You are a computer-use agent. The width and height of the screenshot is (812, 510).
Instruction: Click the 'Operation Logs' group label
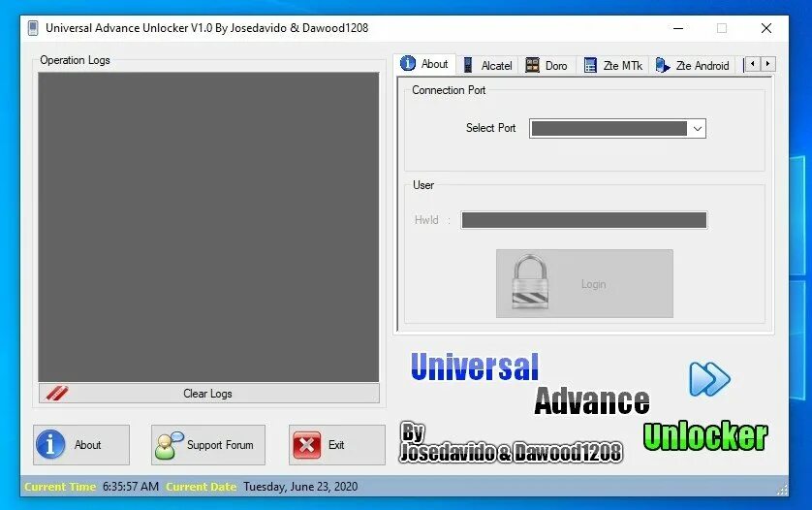tap(75, 60)
